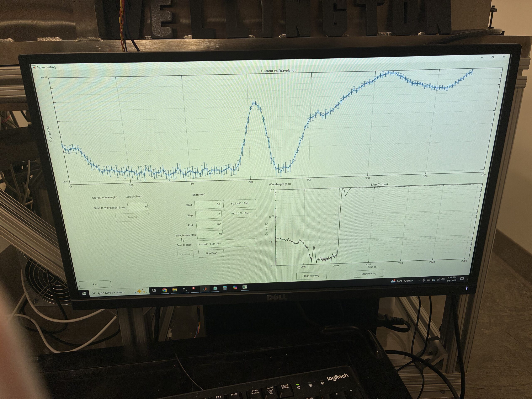This screenshot has width=532, height=399.
Task: Open Microsoft Copilot taskbar icon
Action: (235, 287)
